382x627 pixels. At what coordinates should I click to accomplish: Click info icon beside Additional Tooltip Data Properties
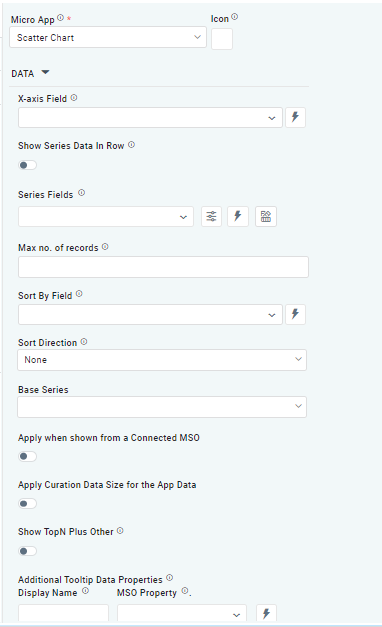(x=170, y=578)
